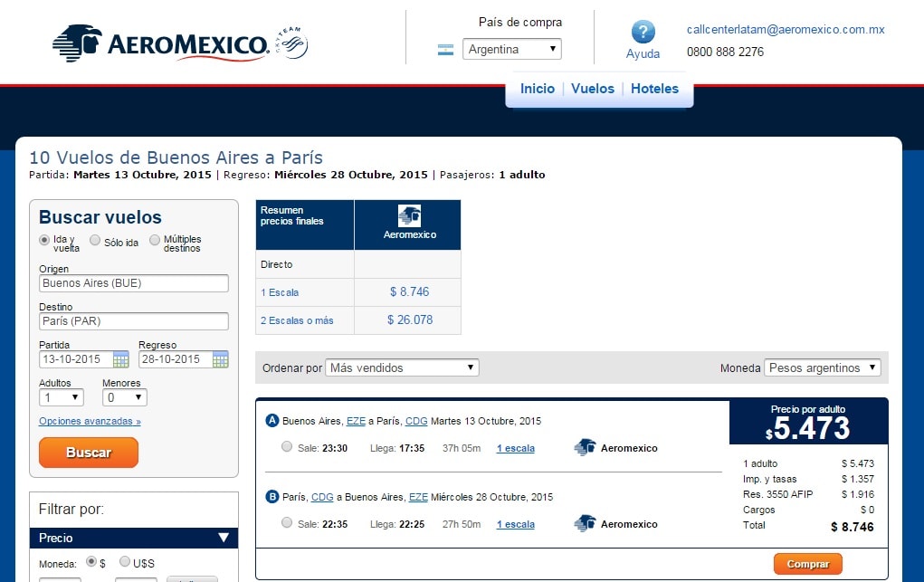Go to the Hoteles tab
This screenshot has height=582, width=924.
pos(654,89)
